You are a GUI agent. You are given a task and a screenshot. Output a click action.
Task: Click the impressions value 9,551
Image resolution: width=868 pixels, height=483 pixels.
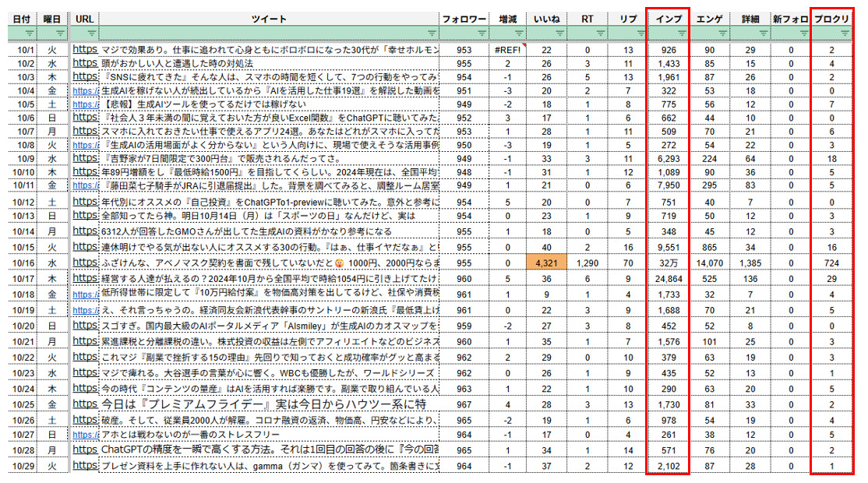[x=669, y=247]
